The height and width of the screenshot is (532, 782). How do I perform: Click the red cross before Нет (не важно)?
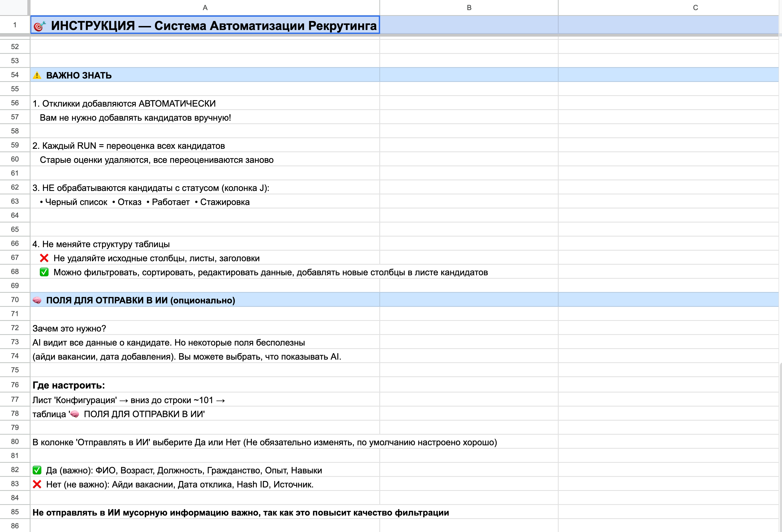point(37,484)
